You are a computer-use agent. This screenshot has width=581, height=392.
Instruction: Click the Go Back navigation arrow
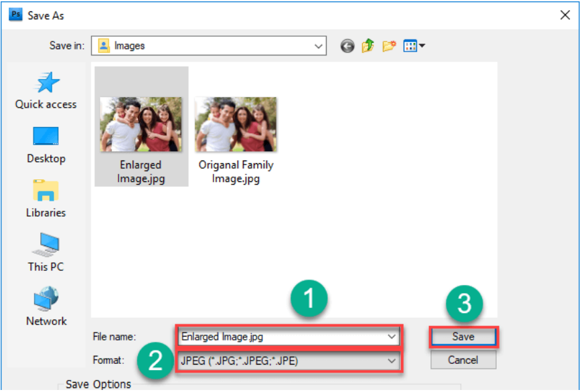347,45
